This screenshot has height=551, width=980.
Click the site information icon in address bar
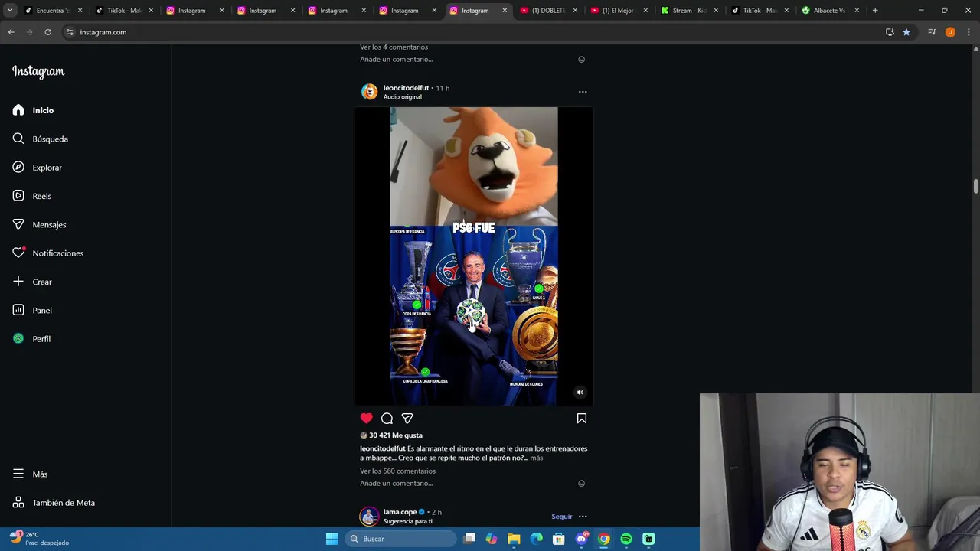(x=70, y=32)
